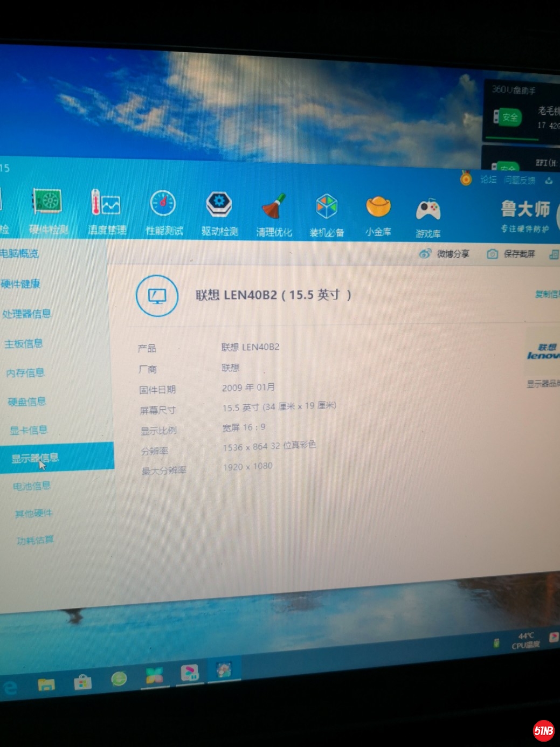
Task: Click the 联想 LEN40B2 ( 15.5 英寸 ) heading
Action: pos(274,295)
